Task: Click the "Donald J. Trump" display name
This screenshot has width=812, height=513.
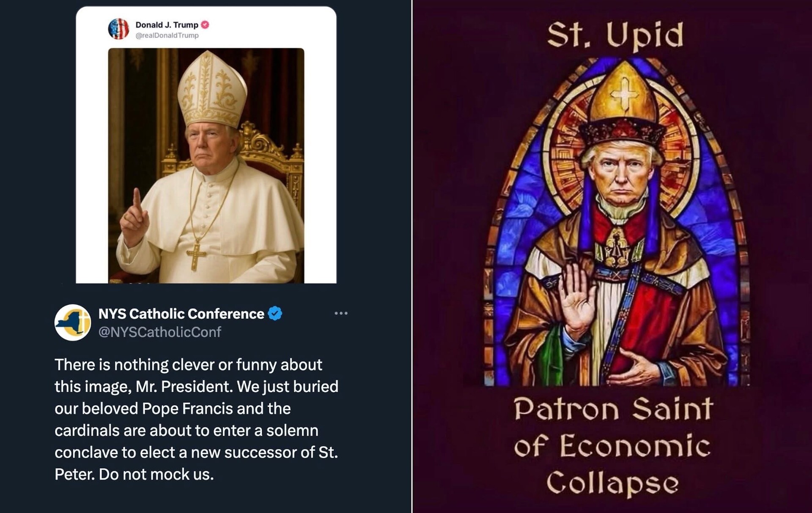Action: (x=167, y=25)
